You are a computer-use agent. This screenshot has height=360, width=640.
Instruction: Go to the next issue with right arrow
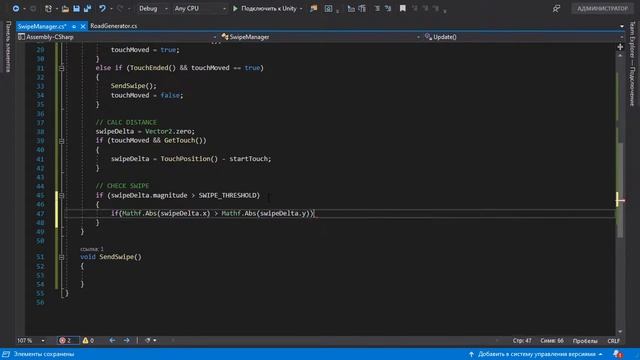[127, 340]
